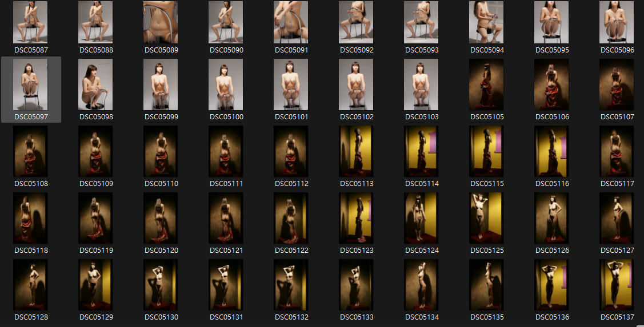Choose the DSC05125 thumbnail
644x327 pixels.
coord(487,218)
